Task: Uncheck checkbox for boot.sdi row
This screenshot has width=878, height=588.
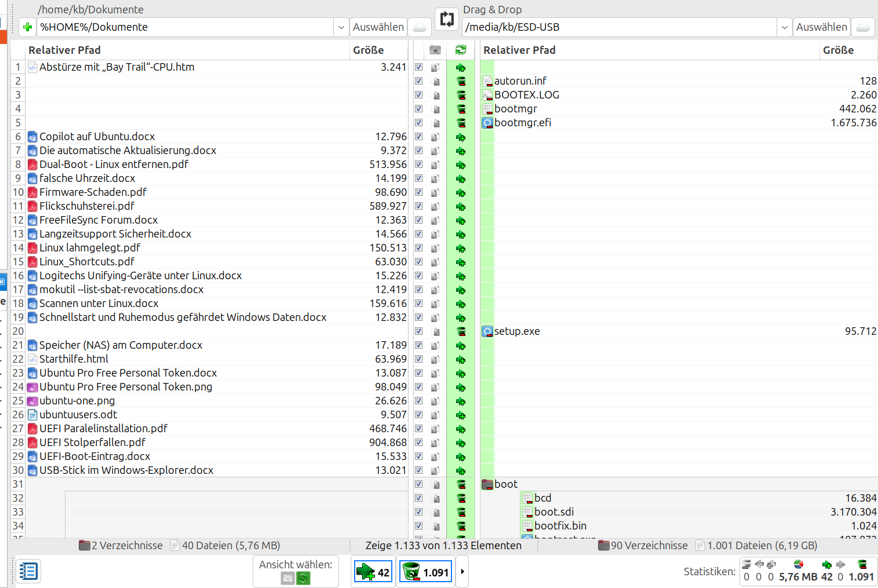Action: tap(418, 512)
